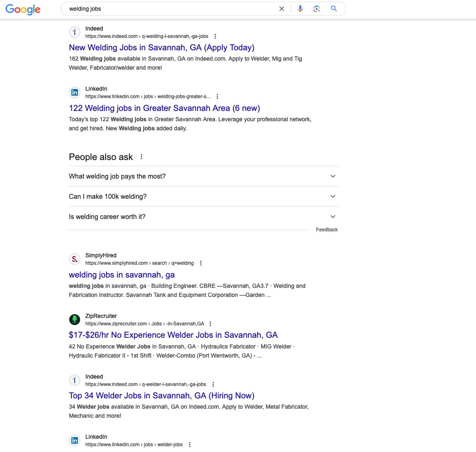Click Indeed favicon for q-welder result
Viewport: 476px width, 452px height.
75,380
